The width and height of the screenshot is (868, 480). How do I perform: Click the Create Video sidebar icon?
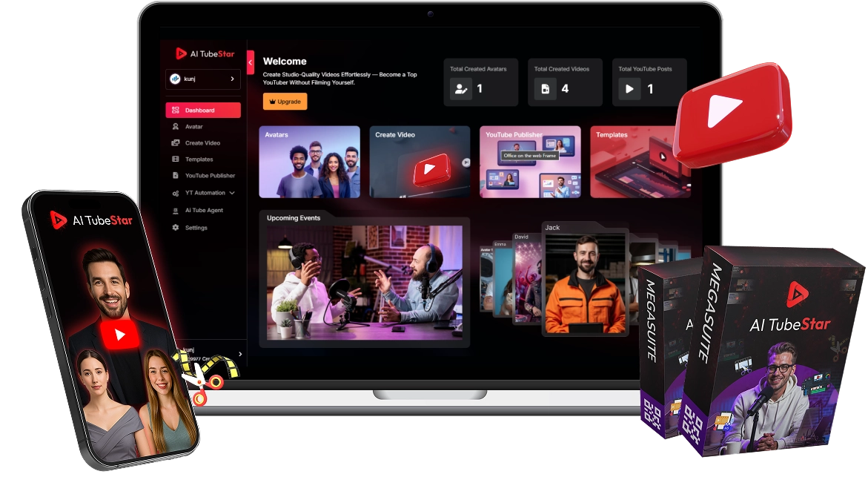point(176,143)
